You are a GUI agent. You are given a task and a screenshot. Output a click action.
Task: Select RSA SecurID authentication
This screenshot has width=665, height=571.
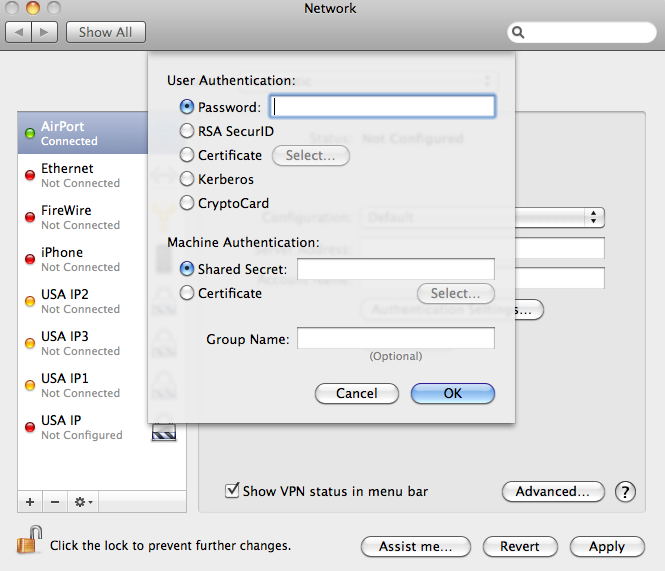187,131
